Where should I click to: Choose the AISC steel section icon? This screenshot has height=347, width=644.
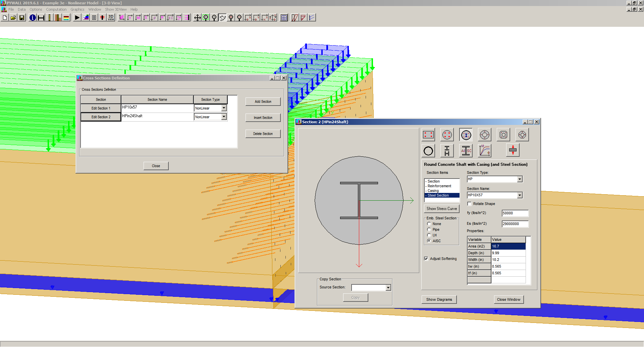(466, 151)
